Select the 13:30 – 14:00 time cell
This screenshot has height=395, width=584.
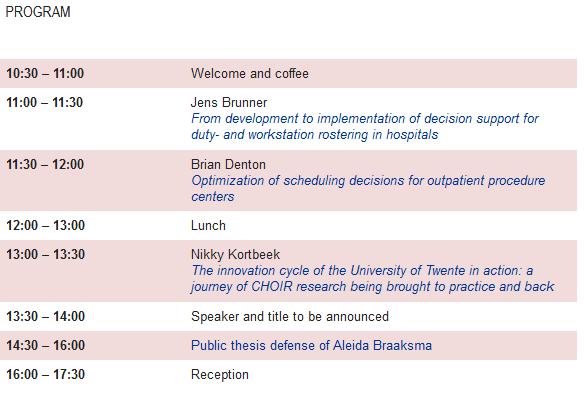point(45,316)
